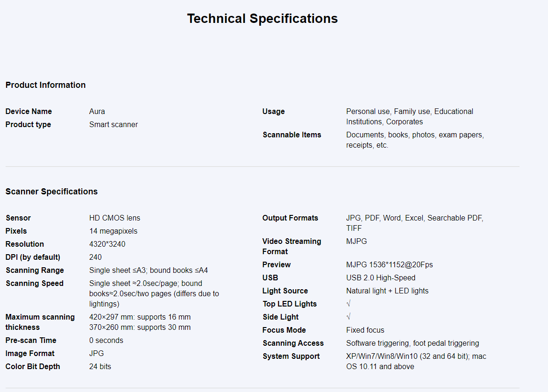Click the System Support label

point(291,356)
